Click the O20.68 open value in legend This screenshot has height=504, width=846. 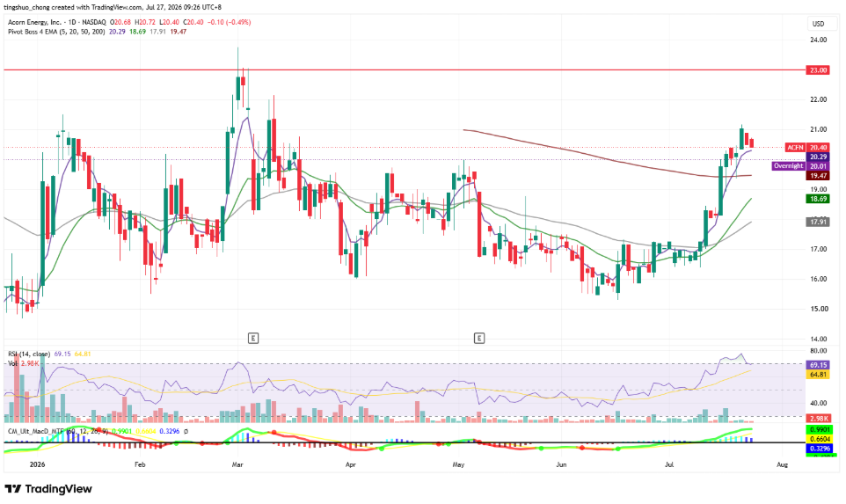[120, 22]
